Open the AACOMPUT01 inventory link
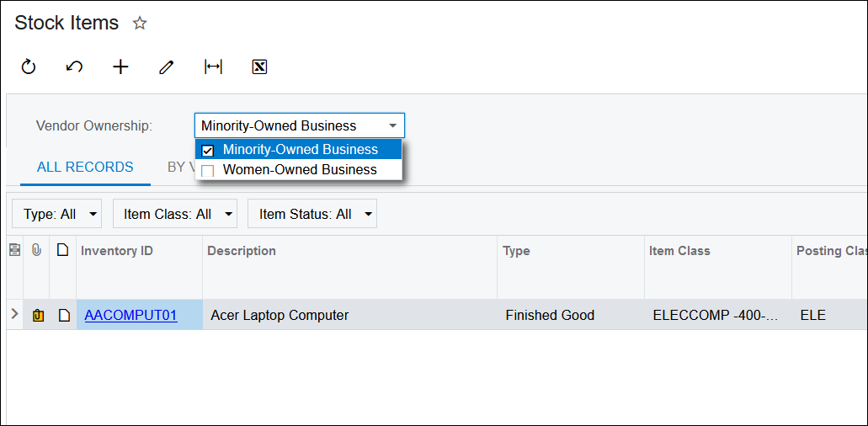 [130, 316]
